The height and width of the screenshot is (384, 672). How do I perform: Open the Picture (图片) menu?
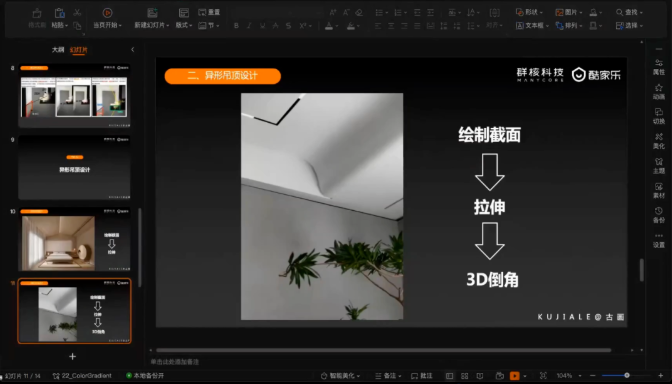569,12
